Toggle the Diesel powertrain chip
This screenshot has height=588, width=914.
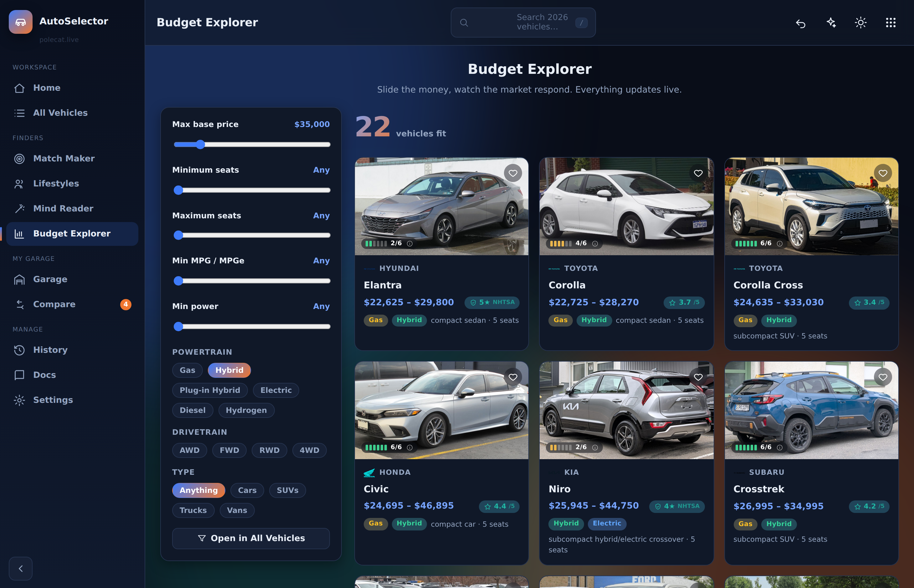pyautogui.click(x=193, y=410)
